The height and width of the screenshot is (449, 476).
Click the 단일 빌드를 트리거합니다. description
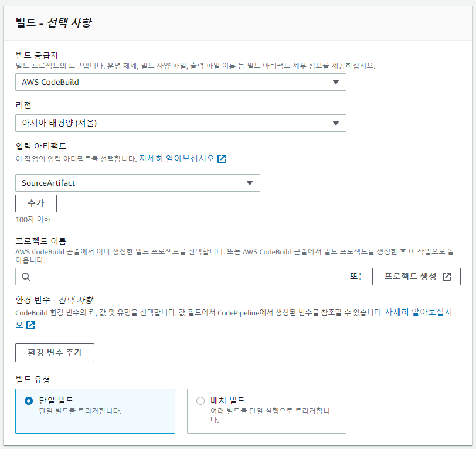coord(80,411)
